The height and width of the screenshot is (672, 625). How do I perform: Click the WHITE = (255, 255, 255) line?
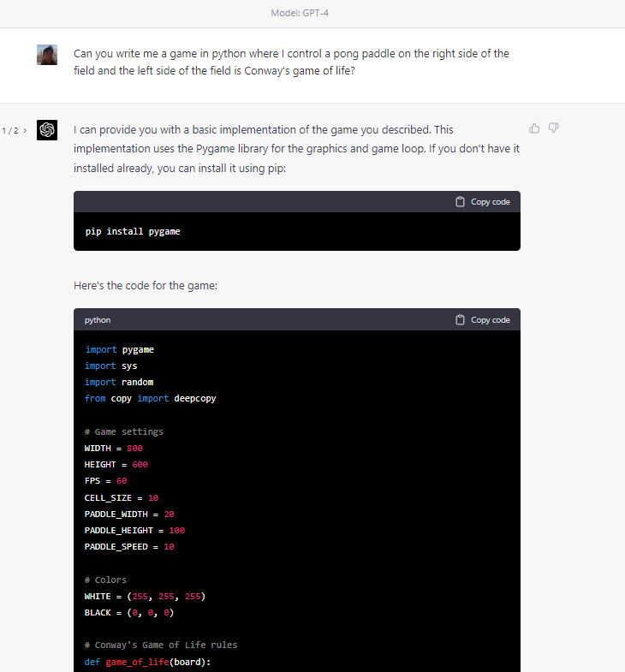point(145,597)
